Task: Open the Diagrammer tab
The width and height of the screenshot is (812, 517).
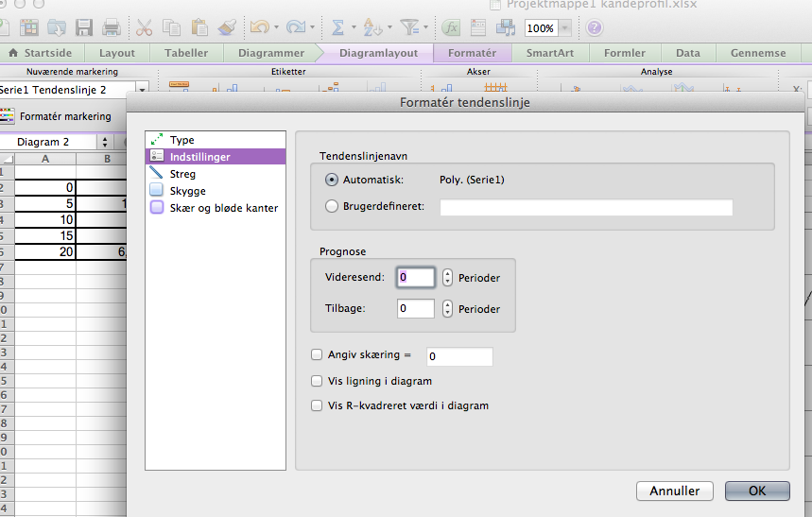Action: click(271, 53)
